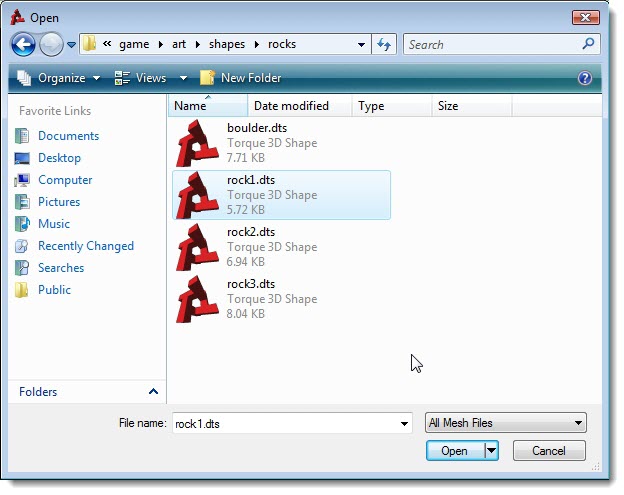Image resolution: width=624 pixels, height=495 pixels.
Task: Sort by Date modified column
Action: (300, 106)
